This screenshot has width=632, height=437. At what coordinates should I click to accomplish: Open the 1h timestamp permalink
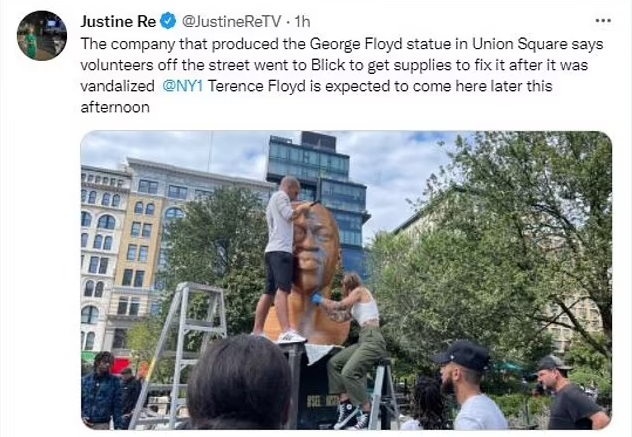tap(302, 21)
